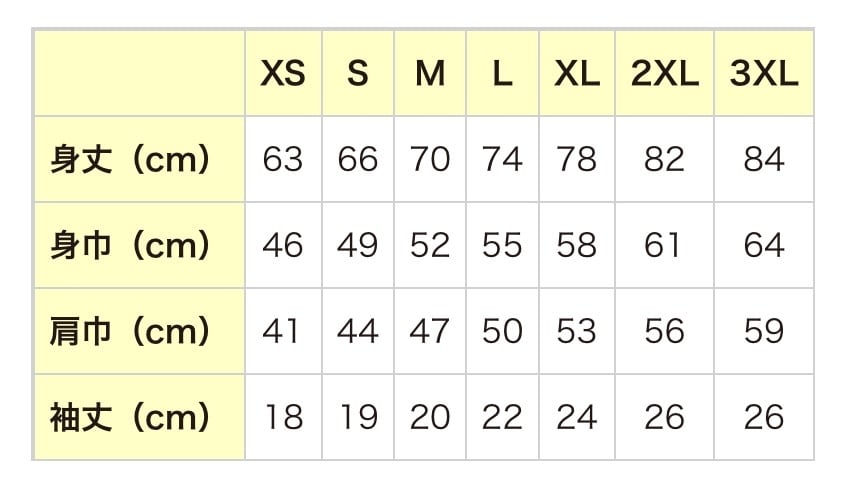
Task: Click the S size column header
Action: pos(358,73)
